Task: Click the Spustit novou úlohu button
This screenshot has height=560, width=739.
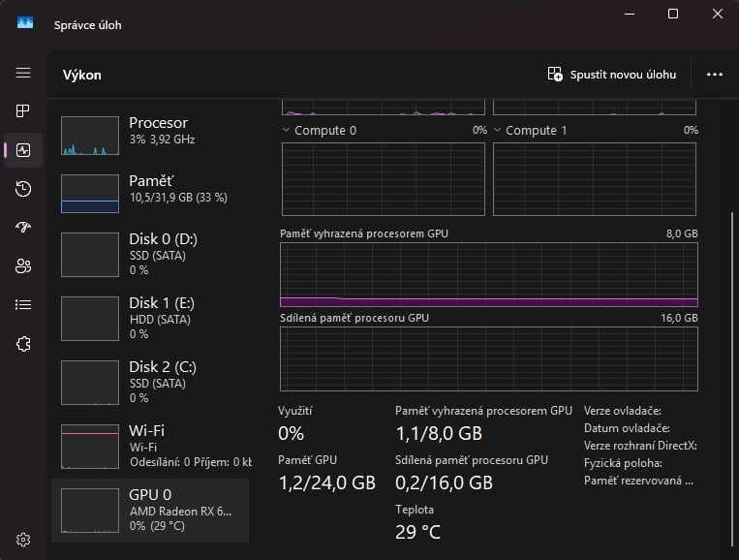Action: [x=612, y=75]
